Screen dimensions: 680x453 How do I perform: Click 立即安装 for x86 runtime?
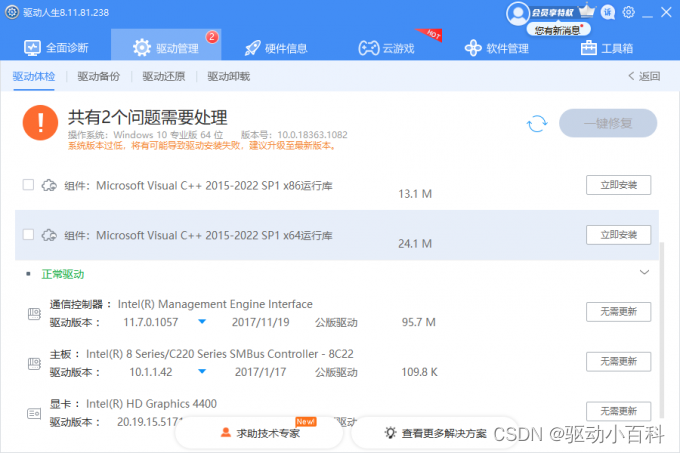[618, 185]
